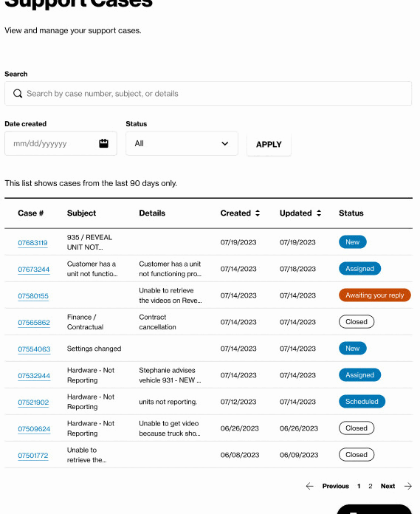This screenshot has height=514, width=420.
Task: Sort by Created column arrows
Action: click(x=258, y=213)
